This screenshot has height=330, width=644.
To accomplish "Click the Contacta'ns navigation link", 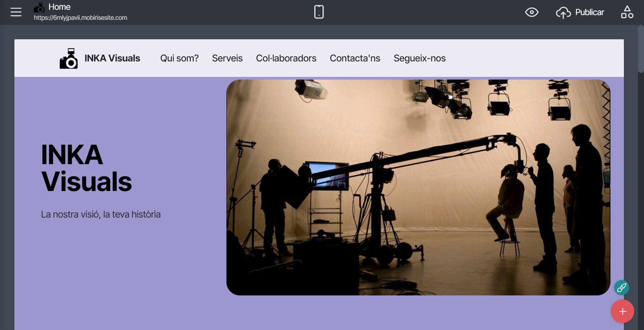I will (x=355, y=58).
